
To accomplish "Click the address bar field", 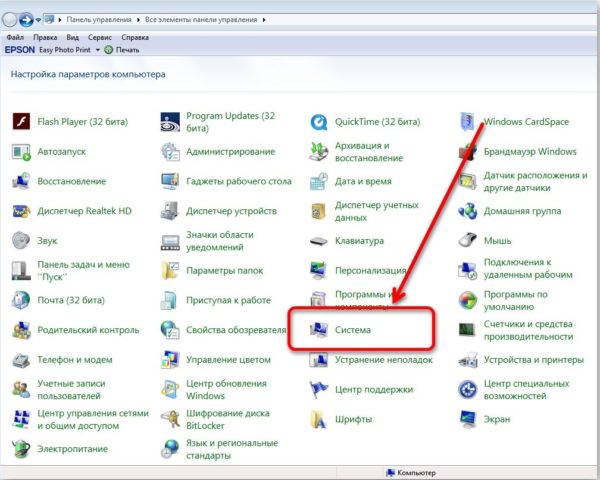I will [321, 20].
